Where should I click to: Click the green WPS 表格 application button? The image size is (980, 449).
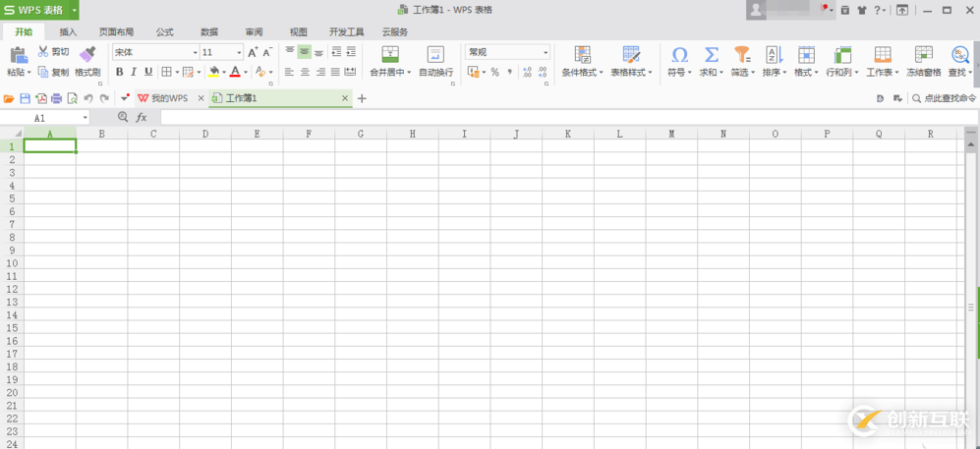[39, 10]
